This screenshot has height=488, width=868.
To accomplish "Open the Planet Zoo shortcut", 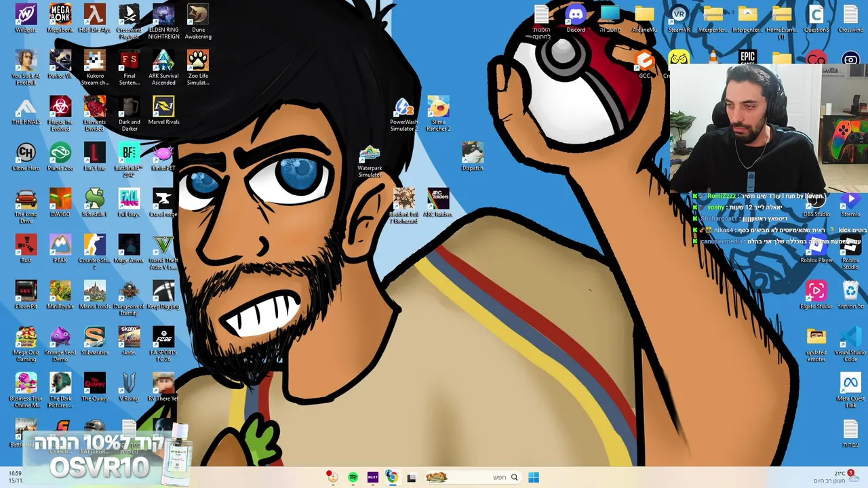I will point(60,157).
